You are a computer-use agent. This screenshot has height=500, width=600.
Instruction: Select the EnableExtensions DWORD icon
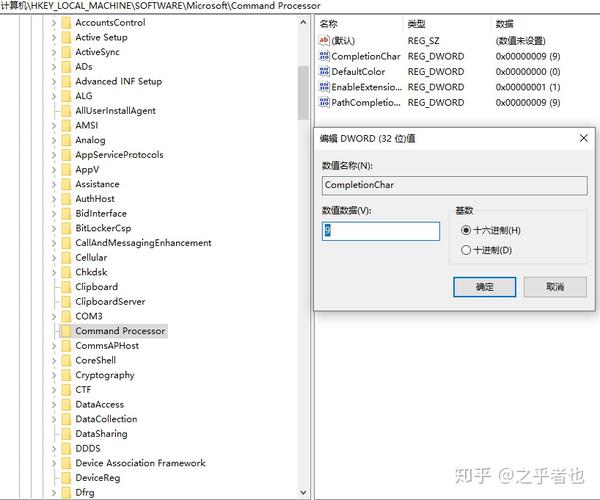click(x=324, y=87)
